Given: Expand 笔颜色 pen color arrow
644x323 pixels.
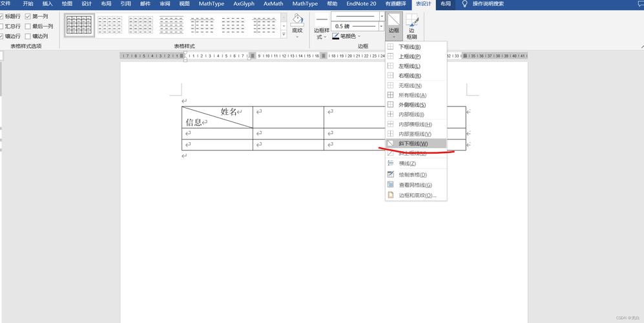Looking at the screenshot, I should [x=359, y=36].
